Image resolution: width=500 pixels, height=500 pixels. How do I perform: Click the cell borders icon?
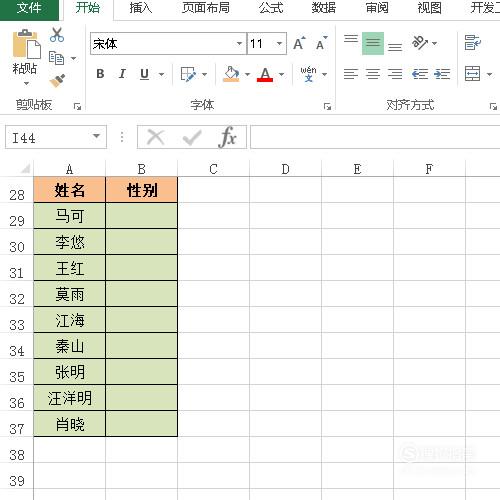pos(188,74)
